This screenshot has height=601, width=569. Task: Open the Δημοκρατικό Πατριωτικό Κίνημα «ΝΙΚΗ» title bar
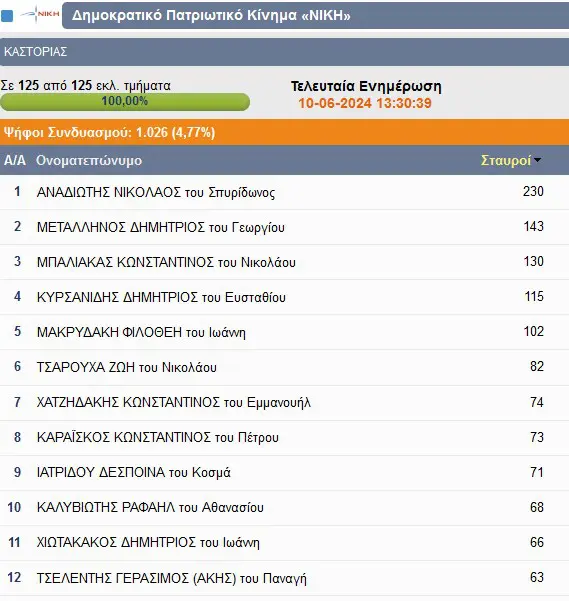point(315,15)
